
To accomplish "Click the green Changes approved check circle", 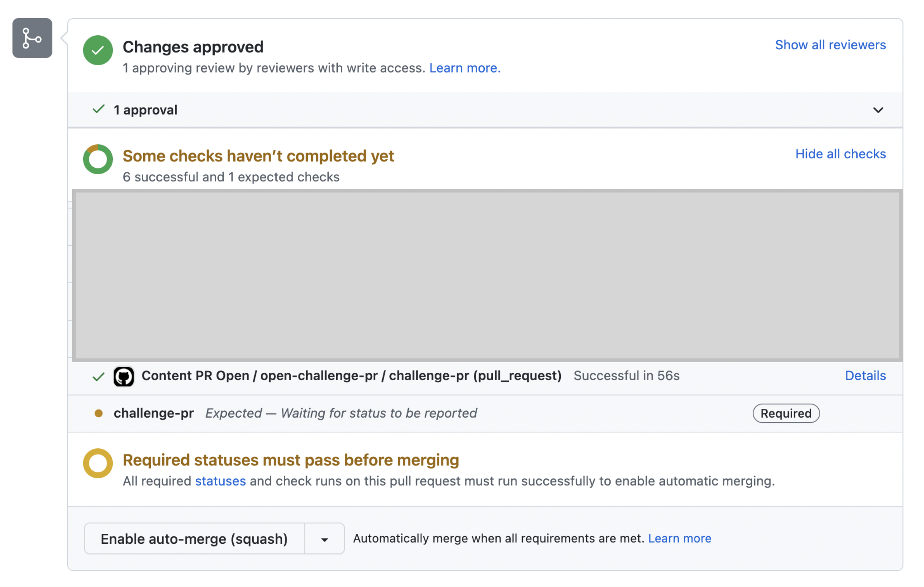I will point(98,50).
